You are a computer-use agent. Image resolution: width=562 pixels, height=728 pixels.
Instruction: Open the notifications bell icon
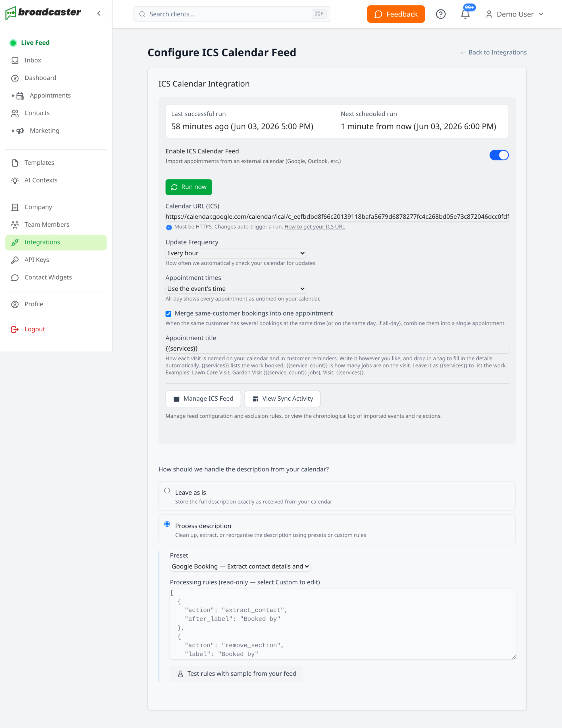click(465, 14)
